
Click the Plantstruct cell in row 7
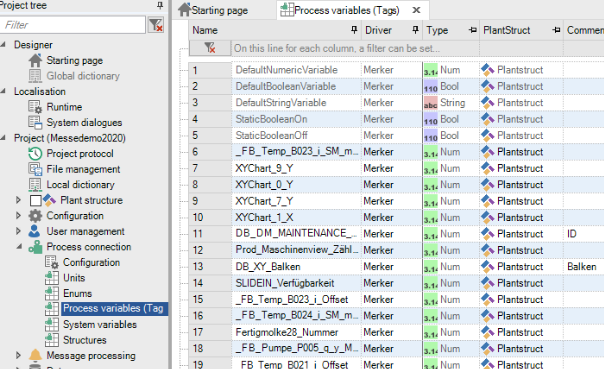tap(520, 169)
